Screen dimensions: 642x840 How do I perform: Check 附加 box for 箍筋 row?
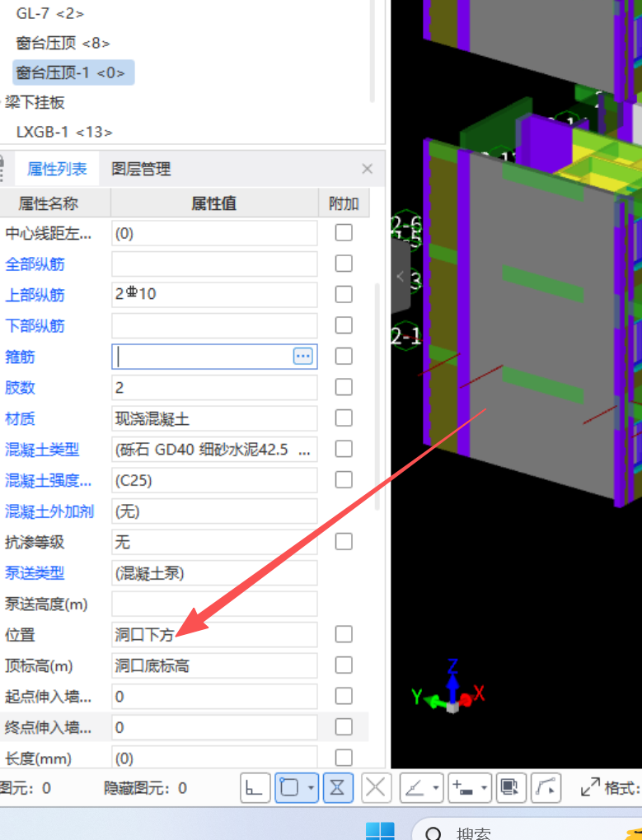[x=344, y=357]
